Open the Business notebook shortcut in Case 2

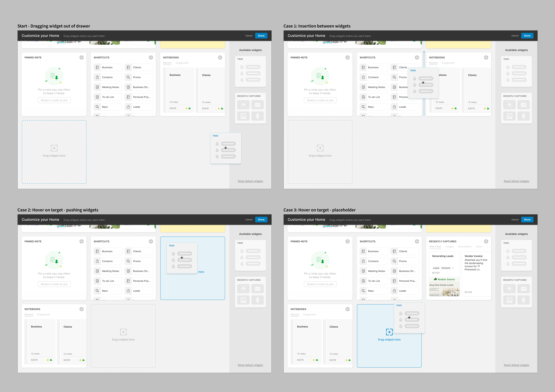click(x=108, y=251)
